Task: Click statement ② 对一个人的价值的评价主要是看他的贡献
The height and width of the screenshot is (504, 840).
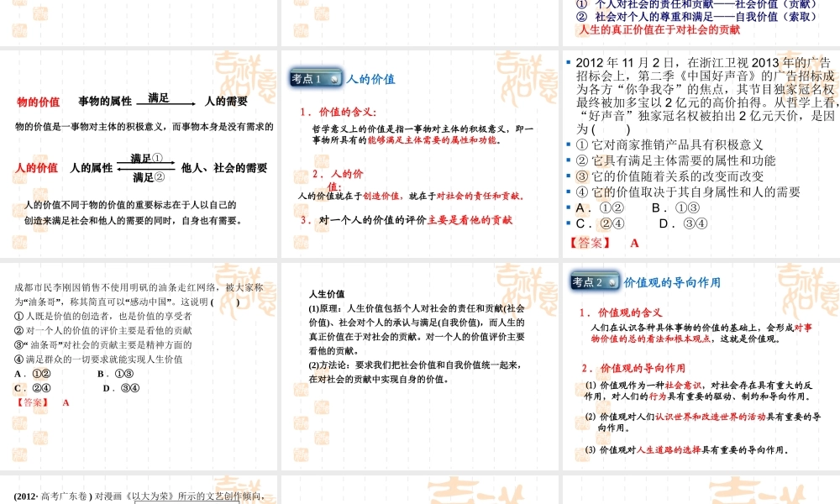Action: coord(102,330)
